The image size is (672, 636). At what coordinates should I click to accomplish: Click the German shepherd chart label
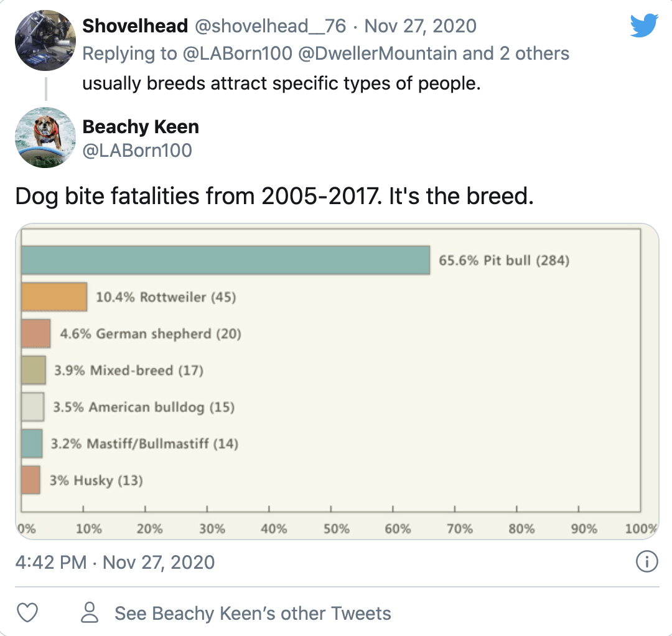click(151, 334)
